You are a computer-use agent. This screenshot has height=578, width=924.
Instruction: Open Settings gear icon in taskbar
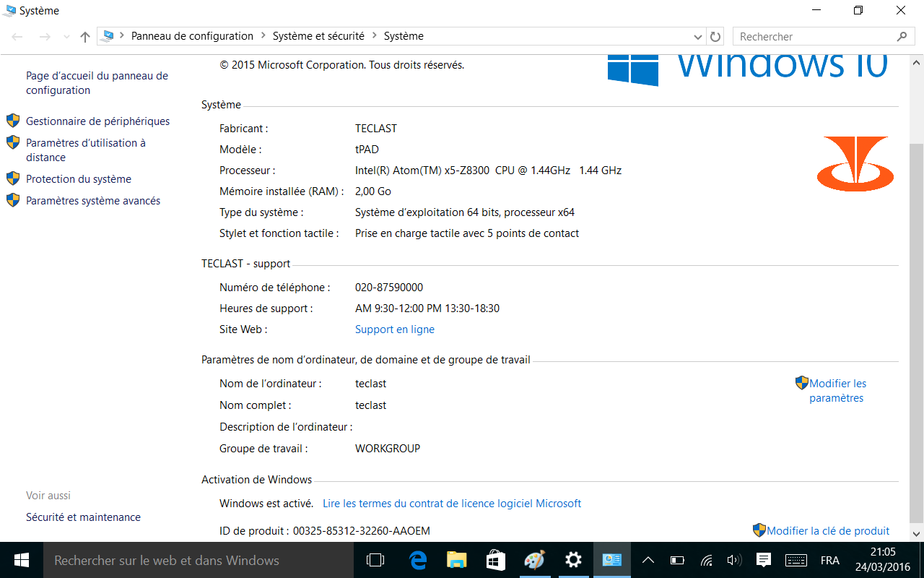[573, 560]
